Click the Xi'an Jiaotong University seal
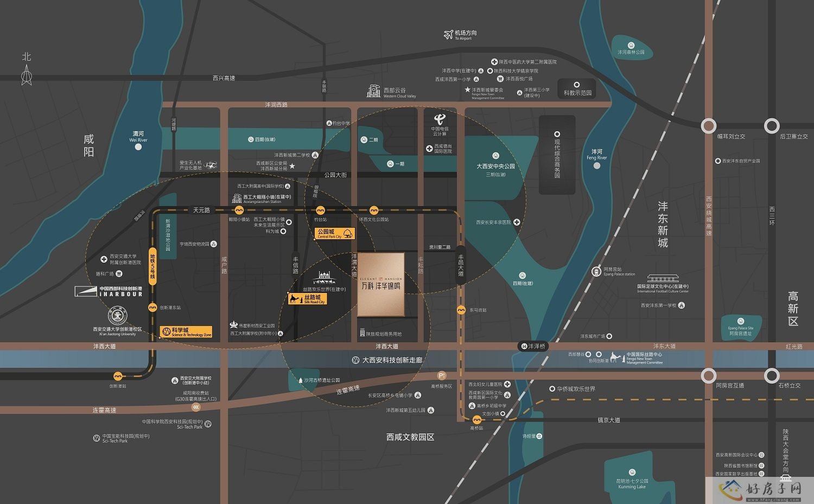Viewport: 814px width, 504px height. pyautogui.click(x=117, y=315)
